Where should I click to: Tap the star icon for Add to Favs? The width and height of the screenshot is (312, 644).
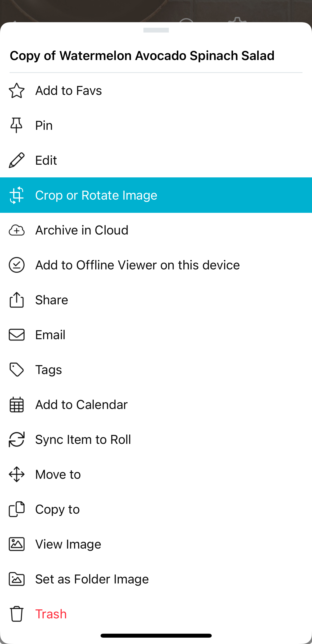click(x=17, y=91)
